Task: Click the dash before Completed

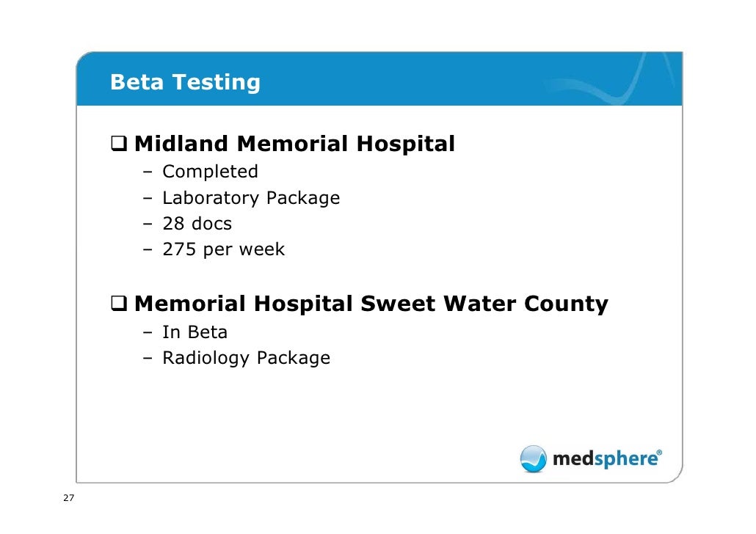Action: point(148,172)
